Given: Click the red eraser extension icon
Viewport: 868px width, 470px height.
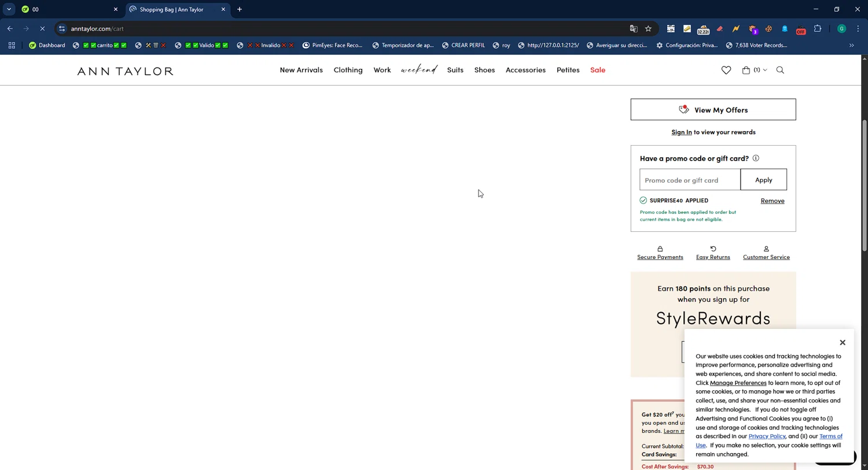Looking at the screenshot, I should tap(719, 28).
